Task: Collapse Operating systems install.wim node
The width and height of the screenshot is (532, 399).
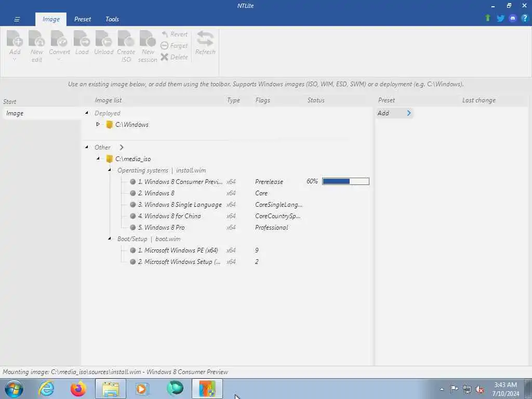Action: [x=109, y=170]
